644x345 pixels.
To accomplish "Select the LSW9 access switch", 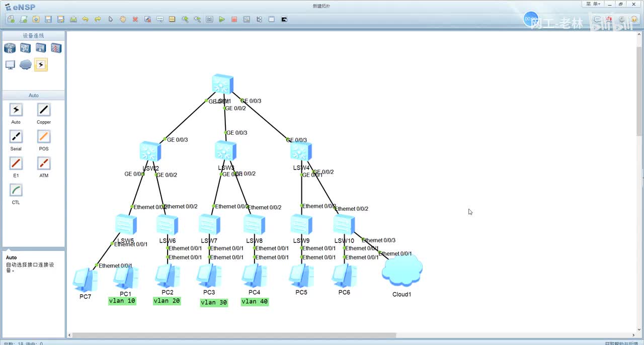I will pyautogui.click(x=301, y=224).
